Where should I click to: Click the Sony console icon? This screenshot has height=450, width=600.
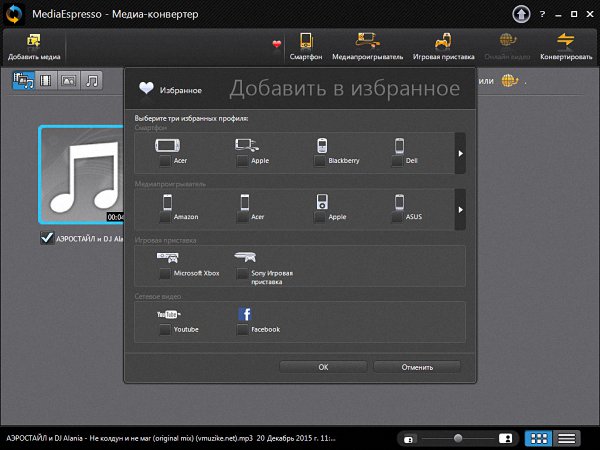245,257
